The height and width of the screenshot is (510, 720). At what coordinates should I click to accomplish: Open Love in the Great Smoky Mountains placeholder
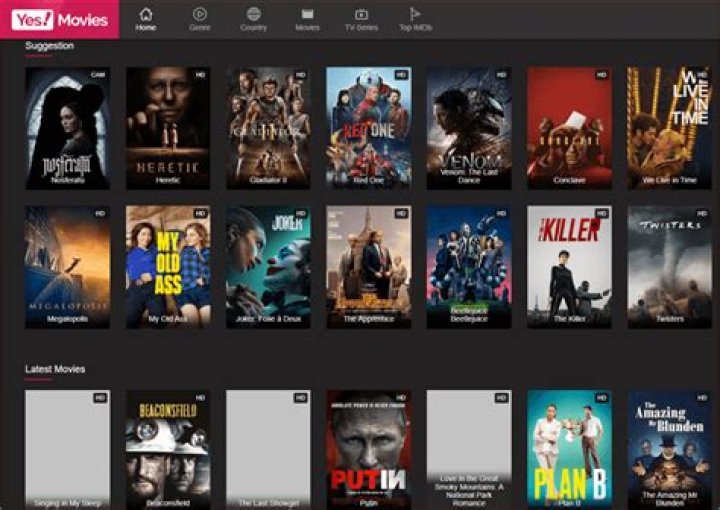[x=469, y=449]
